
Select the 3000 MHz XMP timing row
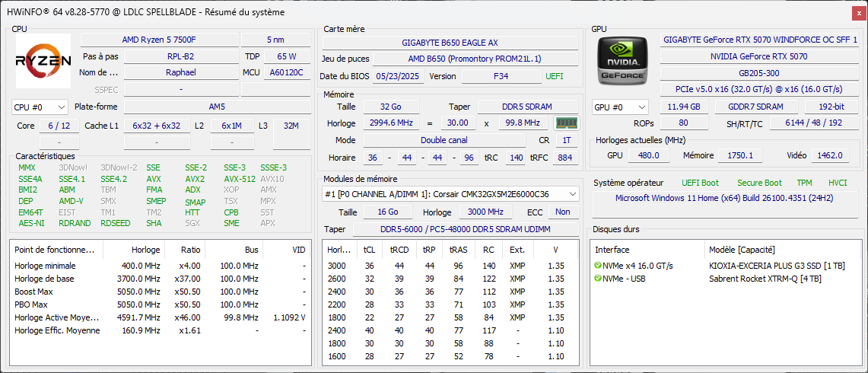tap(450, 266)
